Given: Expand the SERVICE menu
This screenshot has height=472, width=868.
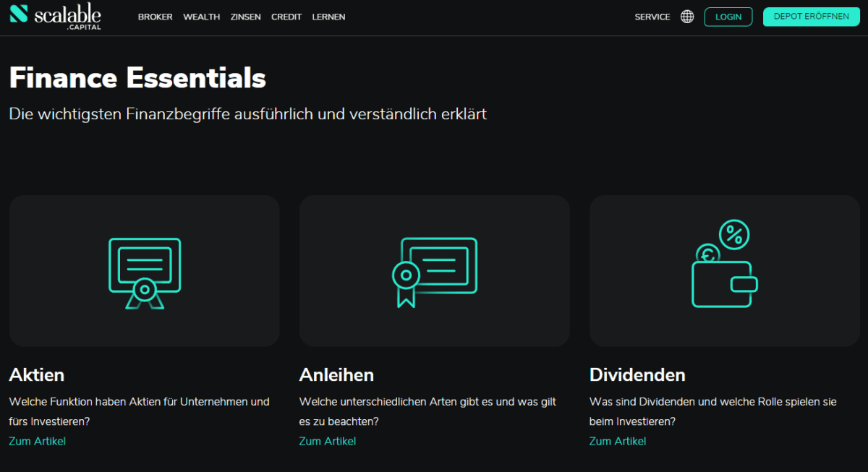Looking at the screenshot, I should pos(652,17).
